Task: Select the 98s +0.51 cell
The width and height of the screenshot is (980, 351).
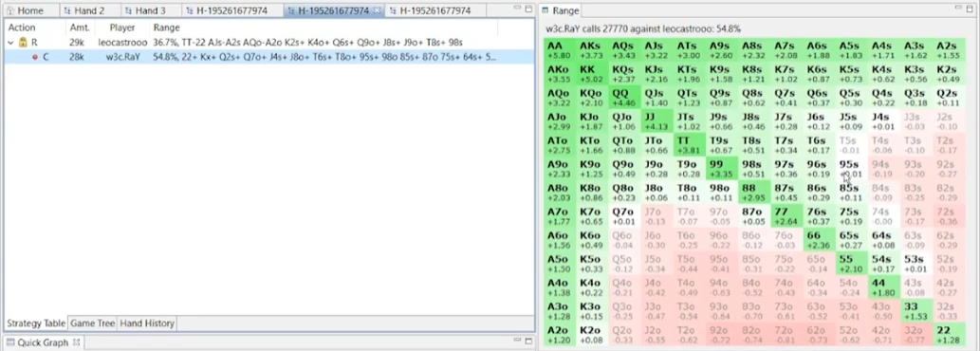Action: pyautogui.click(x=754, y=169)
